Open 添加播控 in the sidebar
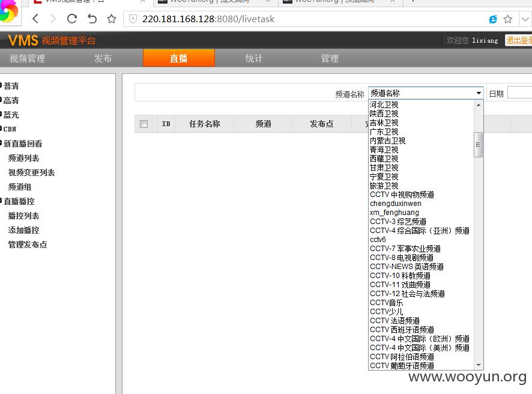Image resolution: width=532 pixels, height=394 pixels. pyautogui.click(x=24, y=230)
